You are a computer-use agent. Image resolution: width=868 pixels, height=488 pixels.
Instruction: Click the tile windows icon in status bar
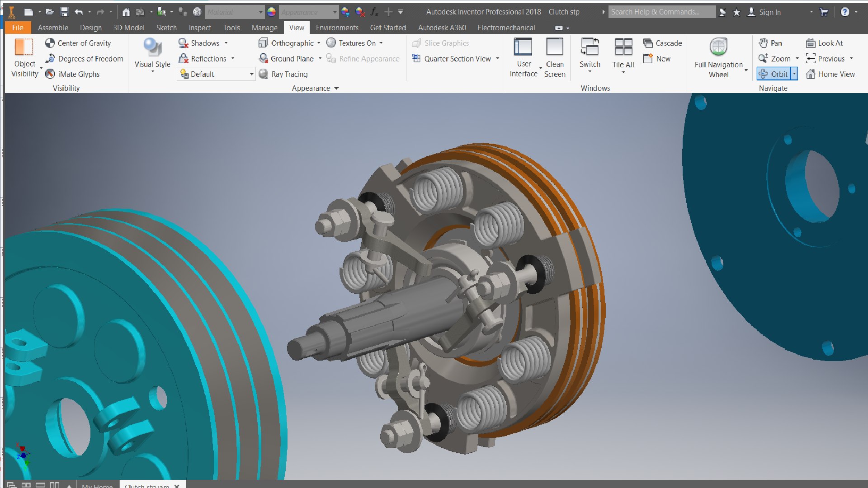point(26,485)
